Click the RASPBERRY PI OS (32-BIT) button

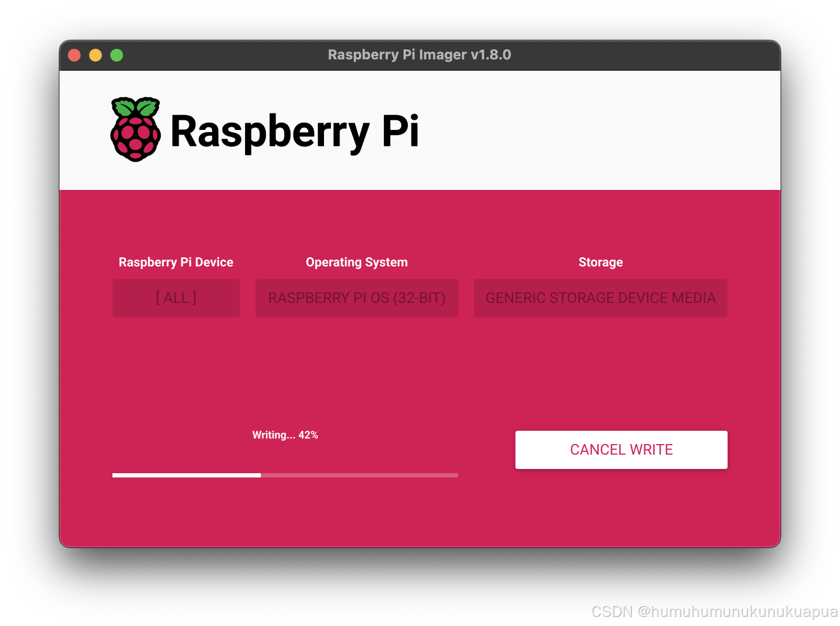tap(357, 298)
